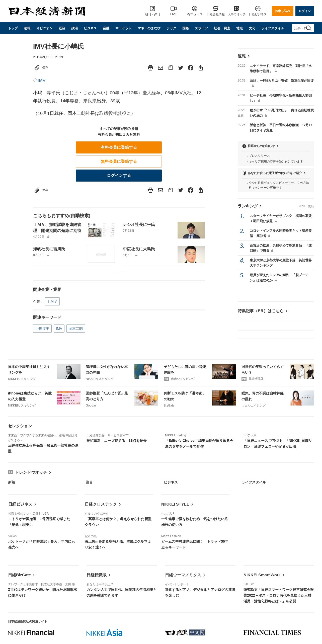Open the NIKKEI Smart Work section header
322x644 pixels.
point(264,575)
